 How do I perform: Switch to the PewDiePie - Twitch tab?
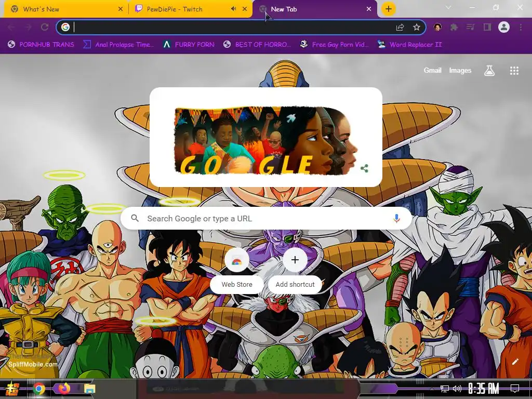(x=191, y=9)
